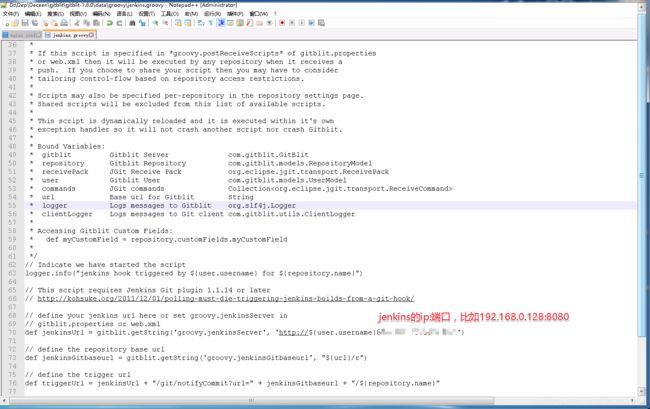Open the kohsuke.org polling-must-die link
This screenshot has height=409, width=650.
(x=226, y=299)
